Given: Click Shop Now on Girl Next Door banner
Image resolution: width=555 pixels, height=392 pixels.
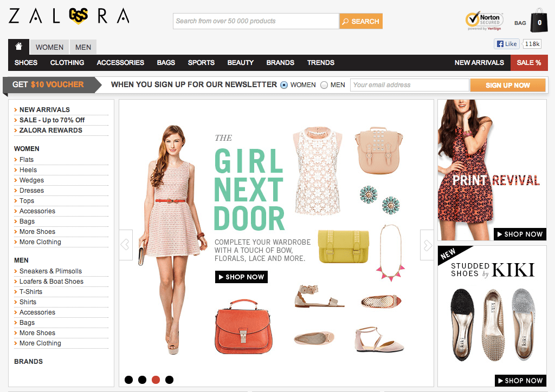Looking at the screenshot, I should (x=241, y=277).
